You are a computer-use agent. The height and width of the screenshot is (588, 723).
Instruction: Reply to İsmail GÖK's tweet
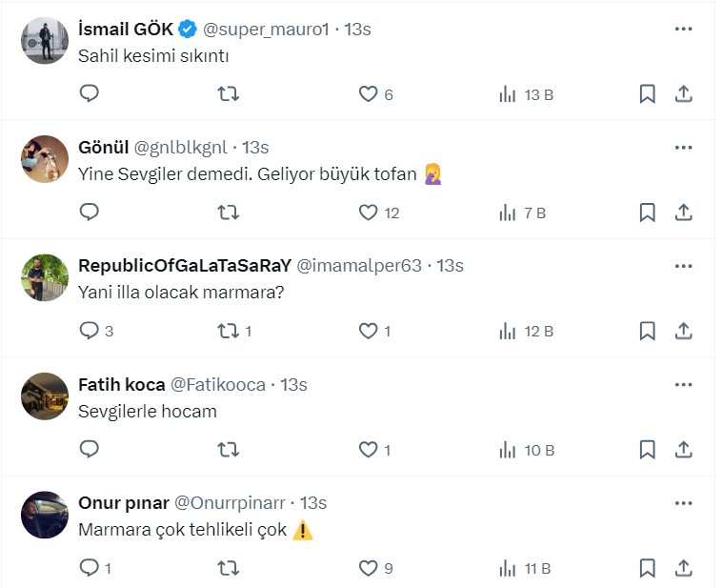90,93
